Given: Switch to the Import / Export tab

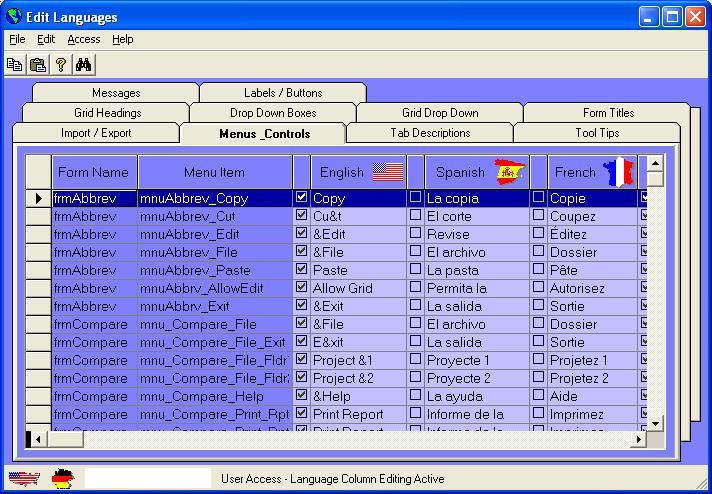Looking at the screenshot, I should coord(96,133).
